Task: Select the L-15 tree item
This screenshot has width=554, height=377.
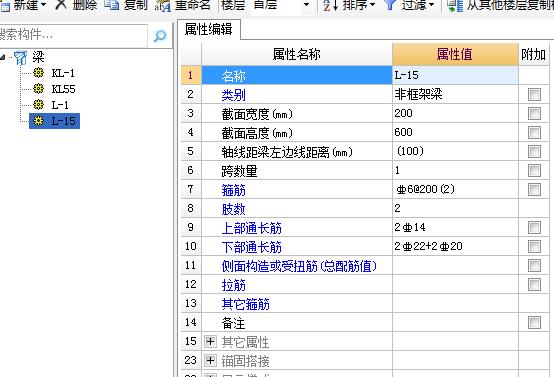Action: (64, 121)
